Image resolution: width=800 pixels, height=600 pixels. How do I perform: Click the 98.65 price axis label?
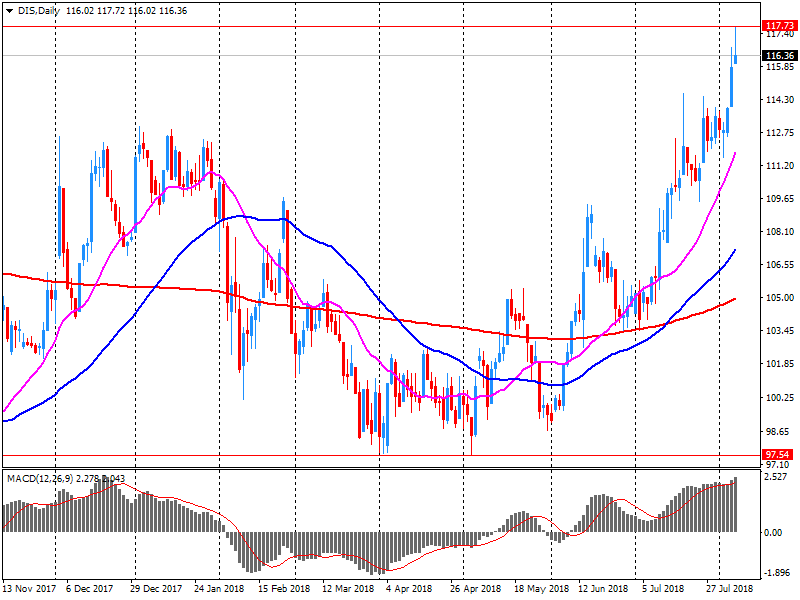tap(778, 431)
